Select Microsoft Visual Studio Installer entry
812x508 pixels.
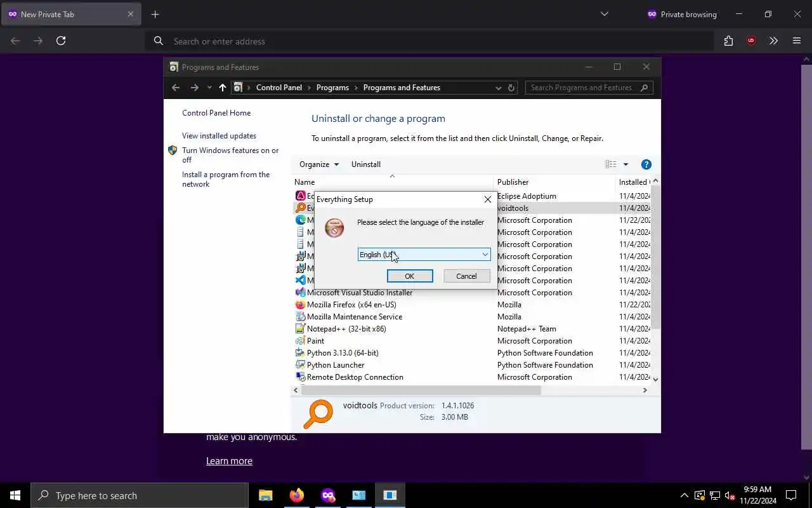360,293
